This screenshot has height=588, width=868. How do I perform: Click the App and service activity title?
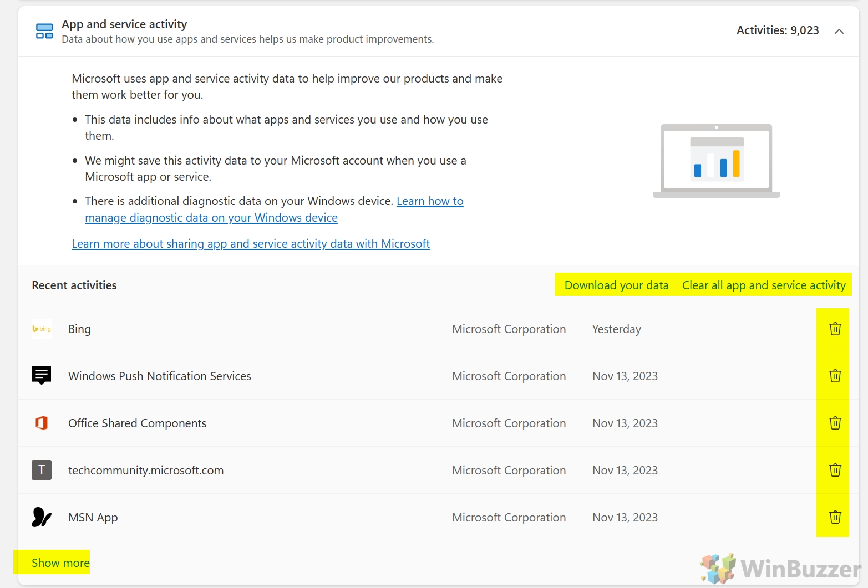[x=124, y=24]
